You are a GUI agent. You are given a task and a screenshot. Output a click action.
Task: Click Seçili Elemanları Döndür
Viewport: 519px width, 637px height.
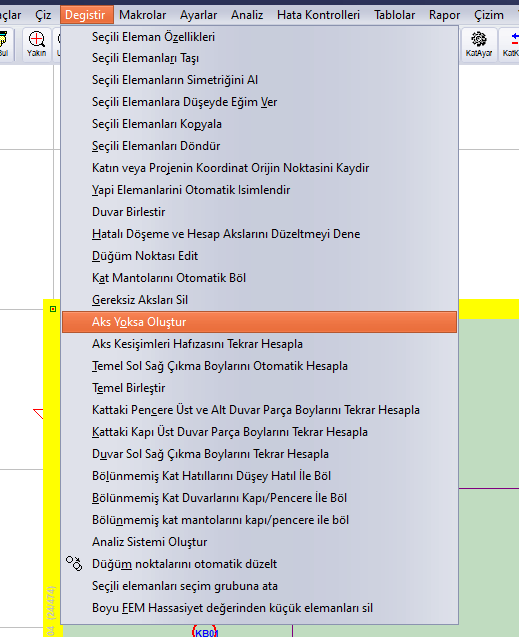click(260, 146)
